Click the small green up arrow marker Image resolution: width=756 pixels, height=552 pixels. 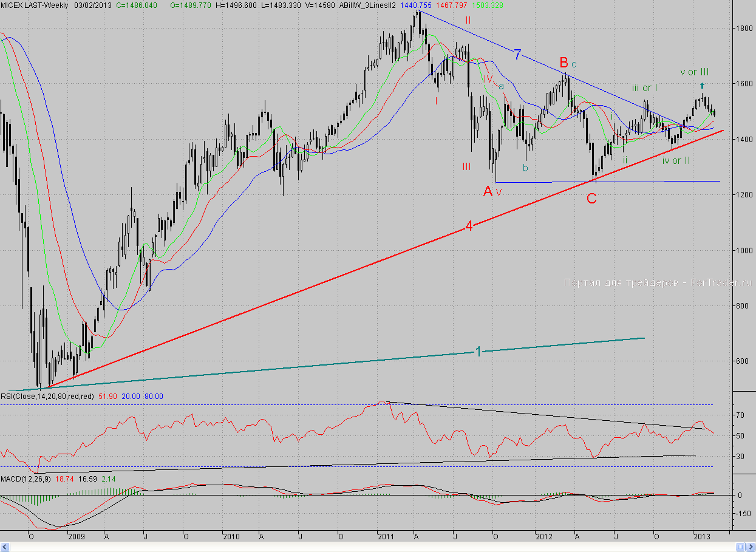[702, 86]
